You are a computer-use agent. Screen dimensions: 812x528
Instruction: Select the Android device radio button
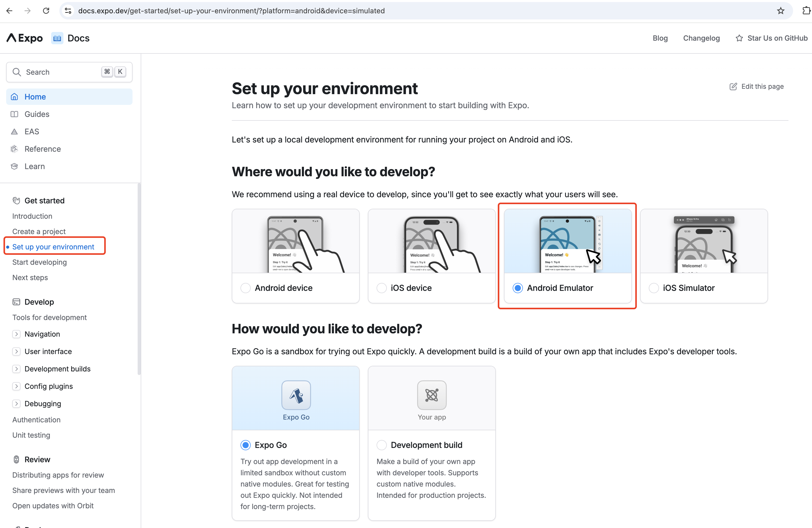245,288
